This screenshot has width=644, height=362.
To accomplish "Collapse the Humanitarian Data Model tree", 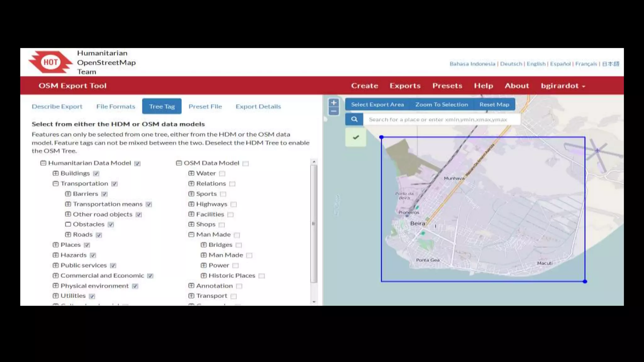I will coord(43,163).
